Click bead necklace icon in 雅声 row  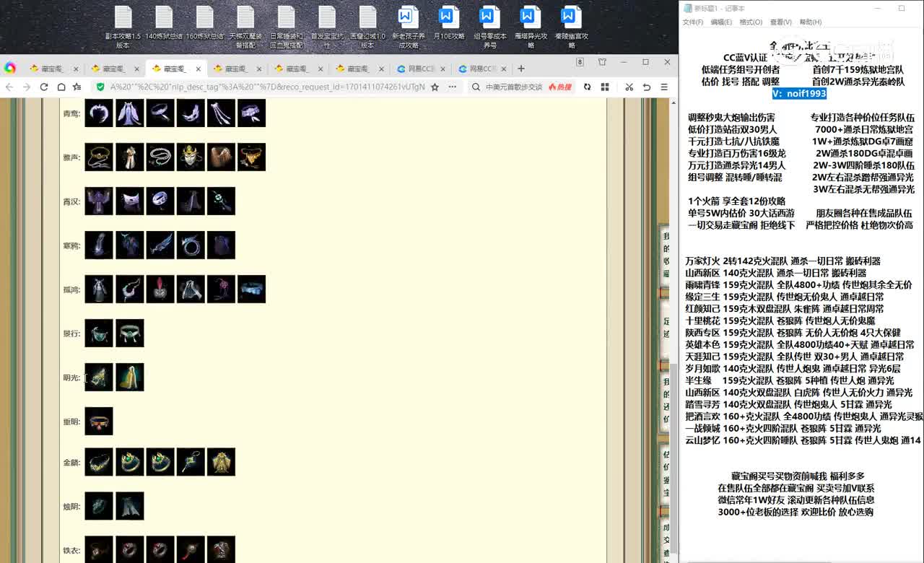click(160, 157)
